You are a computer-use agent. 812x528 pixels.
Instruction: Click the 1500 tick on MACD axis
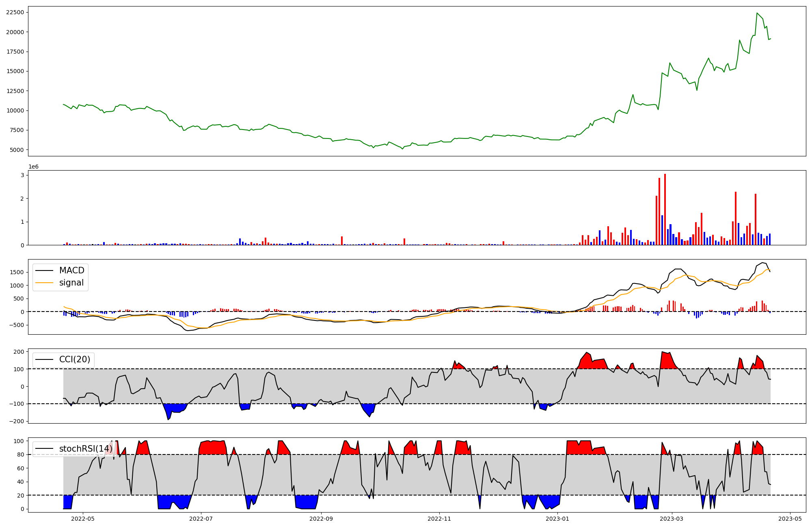coord(17,273)
